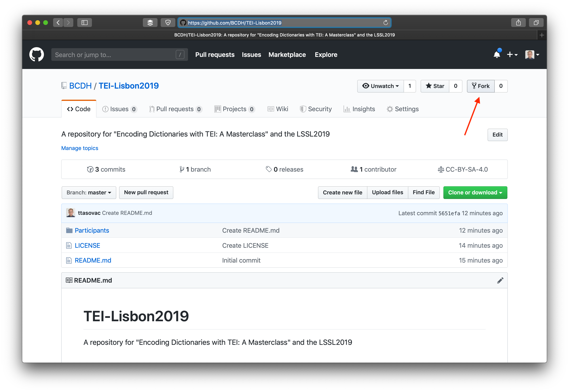Fork the repository
569x392 pixels.
[481, 86]
